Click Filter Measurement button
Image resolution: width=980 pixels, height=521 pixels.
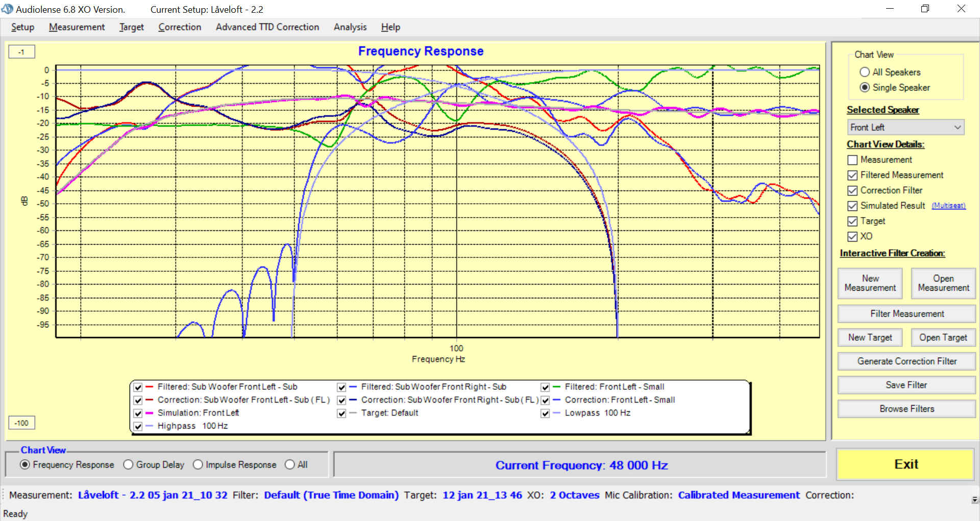(907, 314)
